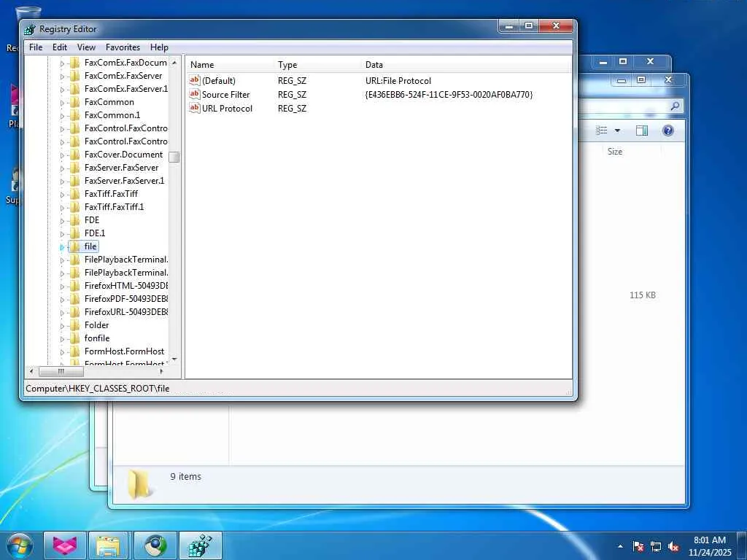Open the Favorites menu
Viewport: 747px width, 560px height.
coord(123,47)
